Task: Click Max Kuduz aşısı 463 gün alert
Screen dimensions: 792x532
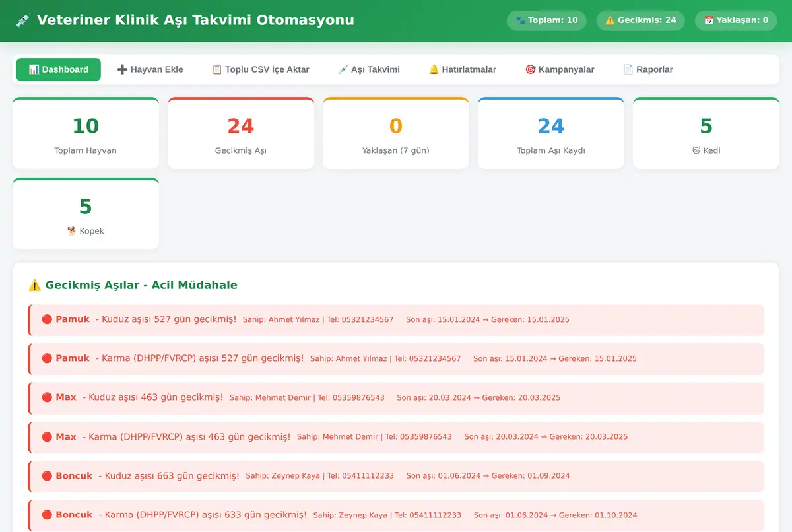Action: pos(396,397)
